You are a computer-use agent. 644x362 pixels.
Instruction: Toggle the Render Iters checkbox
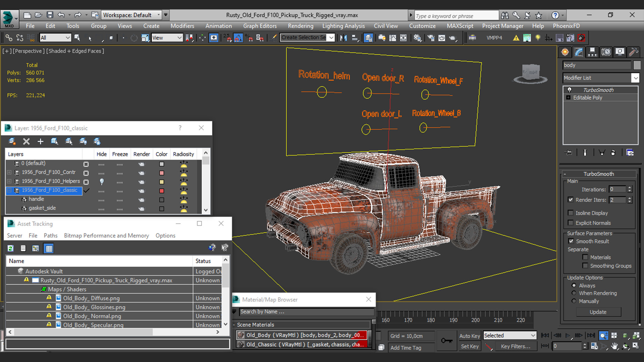tap(571, 199)
